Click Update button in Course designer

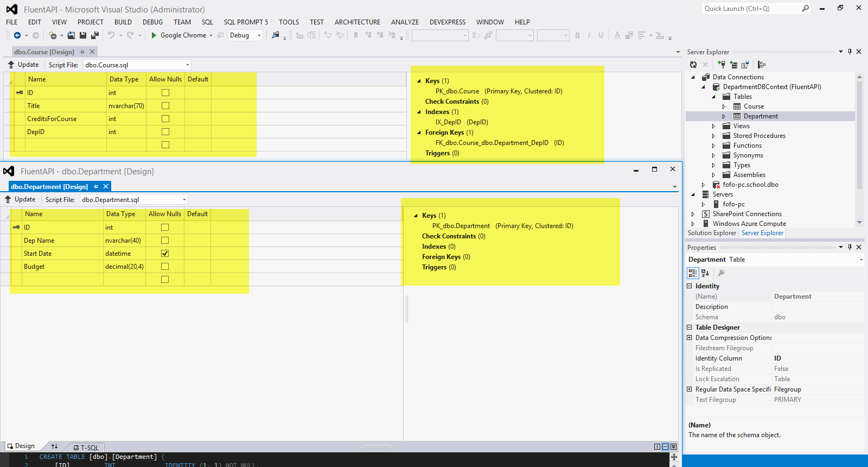click(x=23, y=65)
